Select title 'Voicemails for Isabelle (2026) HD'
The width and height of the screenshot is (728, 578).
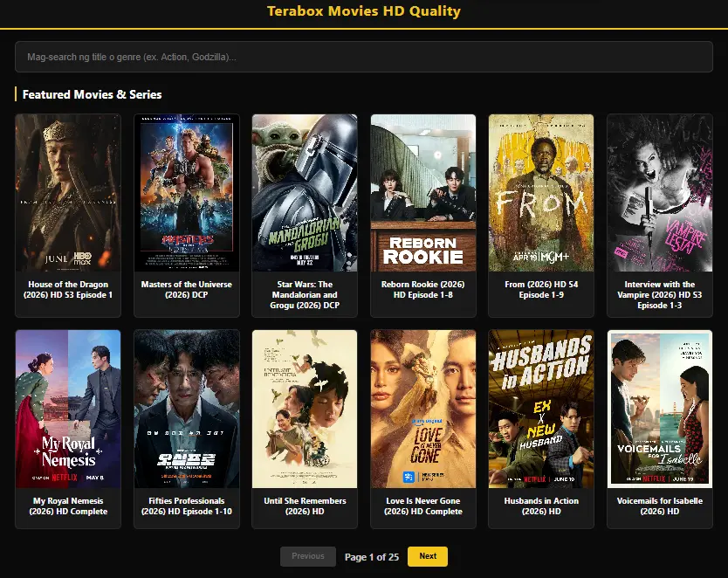[660, 506]
